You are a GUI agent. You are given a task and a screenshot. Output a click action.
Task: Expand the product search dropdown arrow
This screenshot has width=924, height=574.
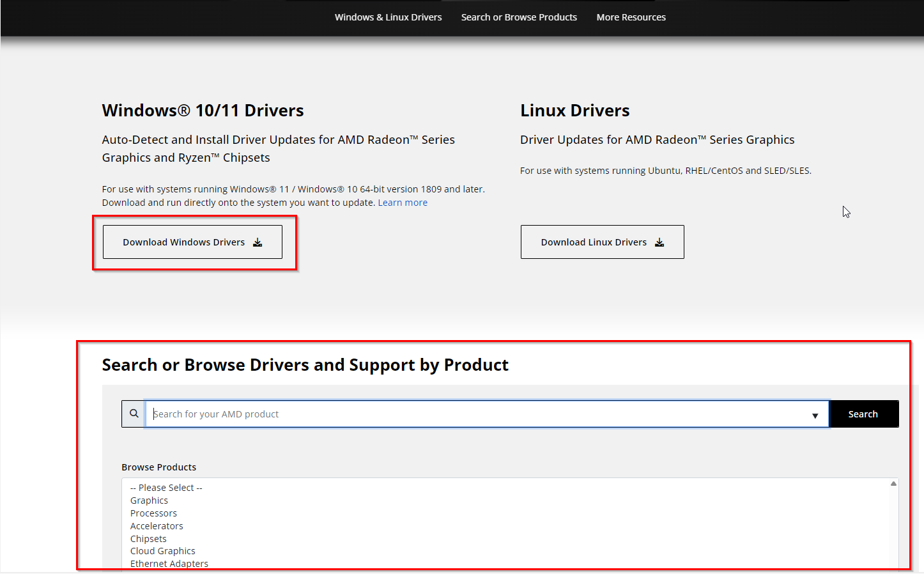[815, 415]
